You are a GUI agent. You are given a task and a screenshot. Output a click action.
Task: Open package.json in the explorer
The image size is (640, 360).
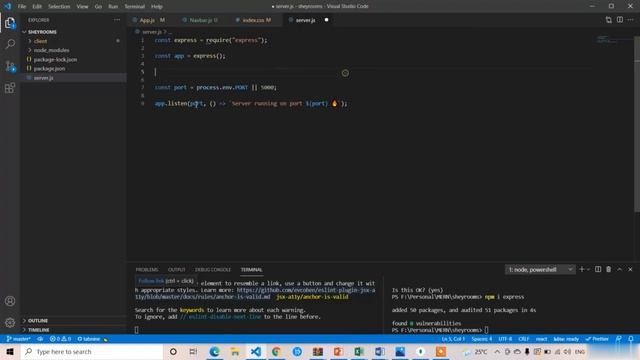point(74,69)
